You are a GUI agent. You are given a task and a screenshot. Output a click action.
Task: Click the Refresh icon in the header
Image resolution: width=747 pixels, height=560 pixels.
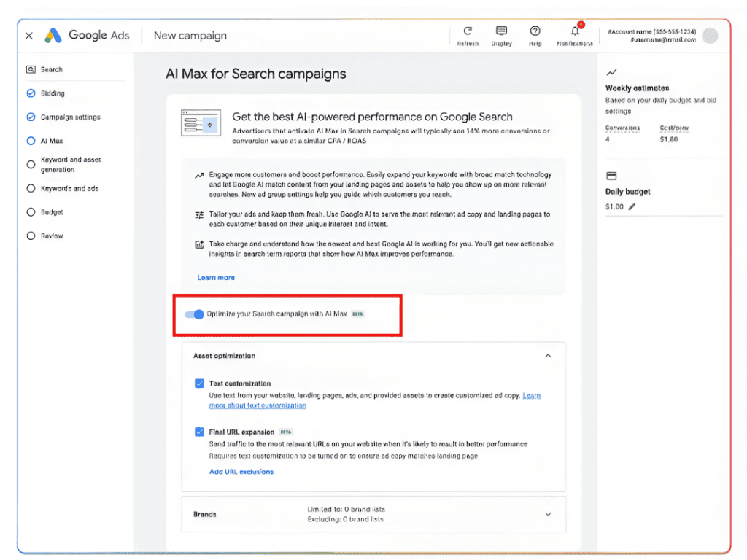click(468, 31)
